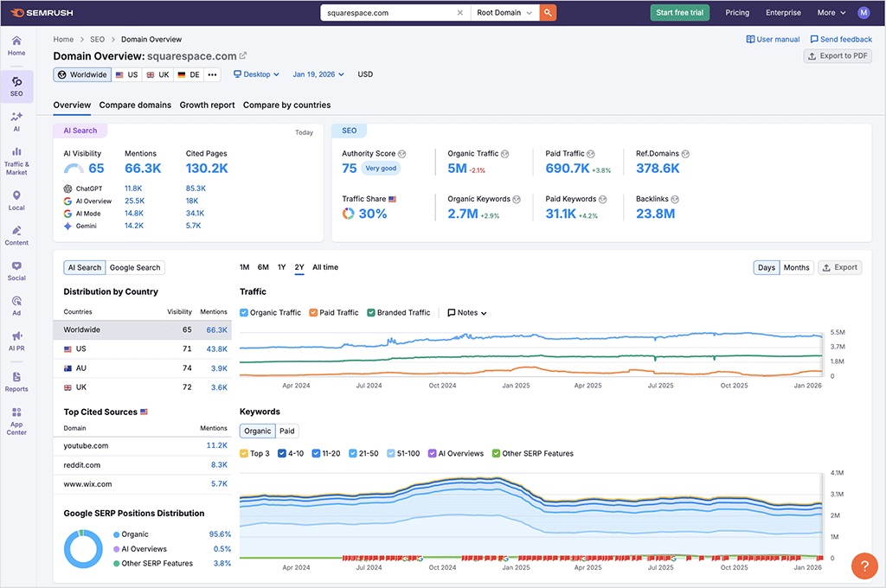Click the Social icon in the sidebar
Screen dimensions: 886x588
coord(16,271)
